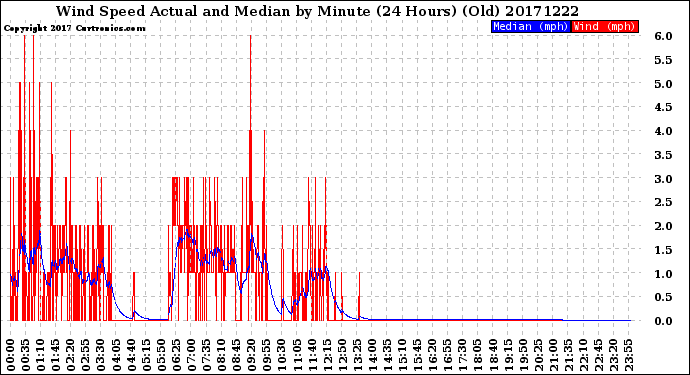
Task: Click the 00:35 time axis label
Action: (x=26, y=355)
